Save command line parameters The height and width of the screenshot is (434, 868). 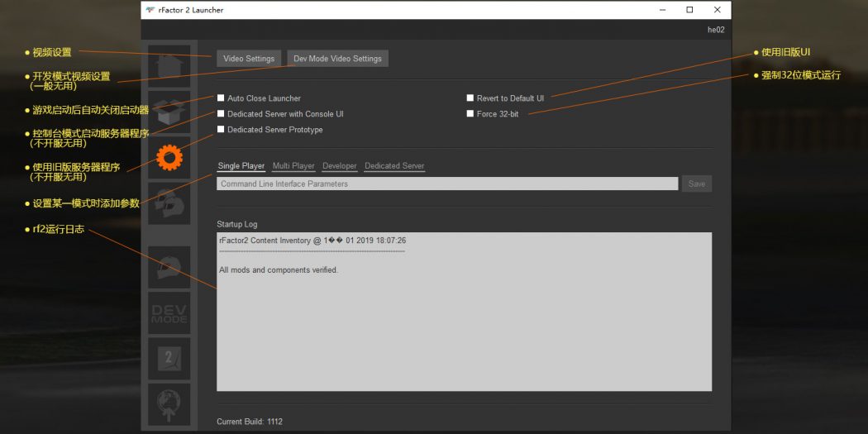pos(696,184)
